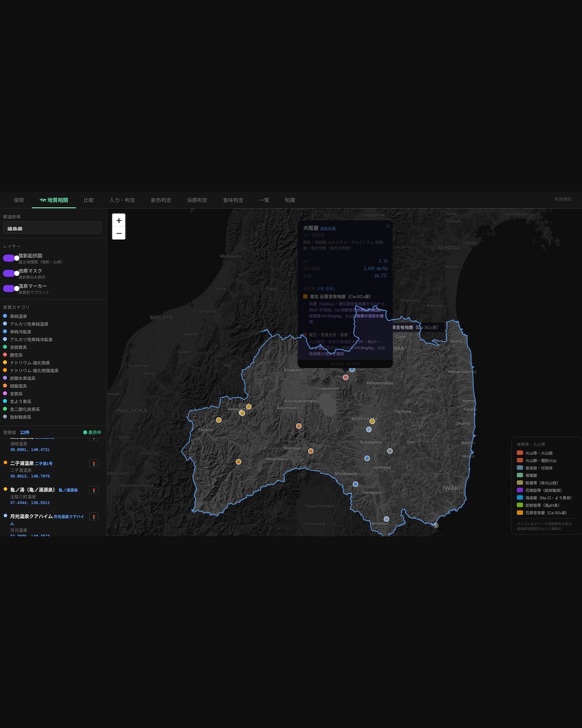Open the 利用規約 link

(x=563, y=200)
